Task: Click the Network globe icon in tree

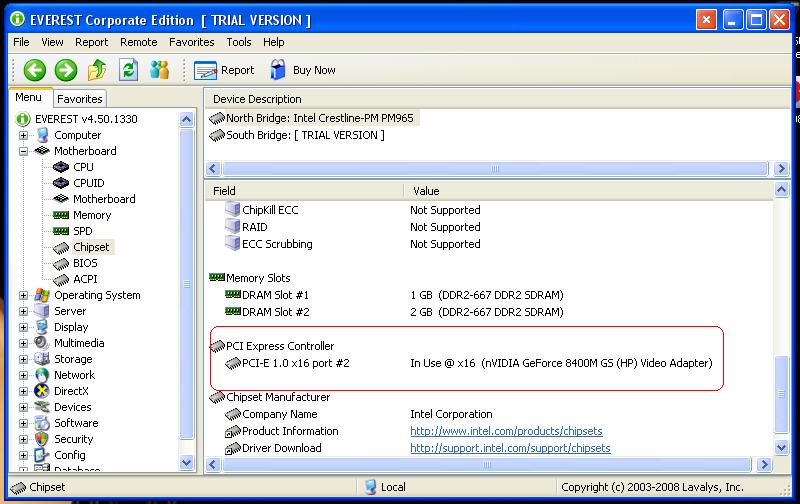Action: pyautogui.click(x=42, y=375)
